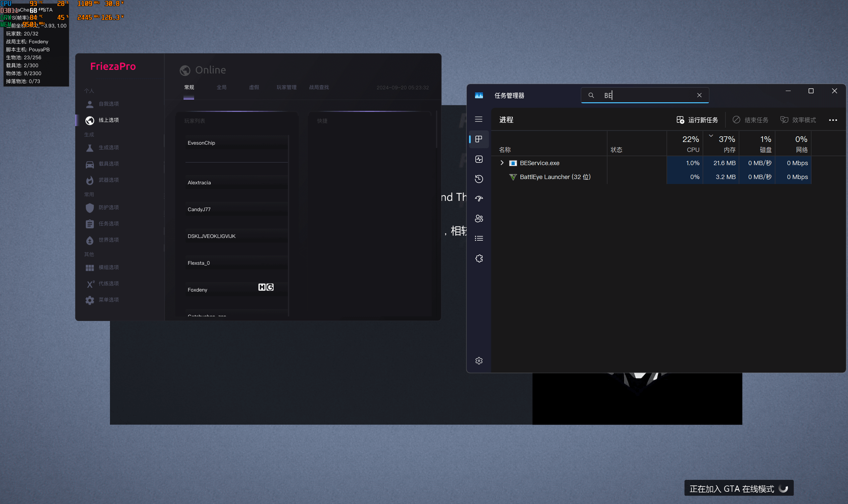Switch to the 虚假 tab
Image resolution: width=848 pixels, height=504 pixels.
254,88
